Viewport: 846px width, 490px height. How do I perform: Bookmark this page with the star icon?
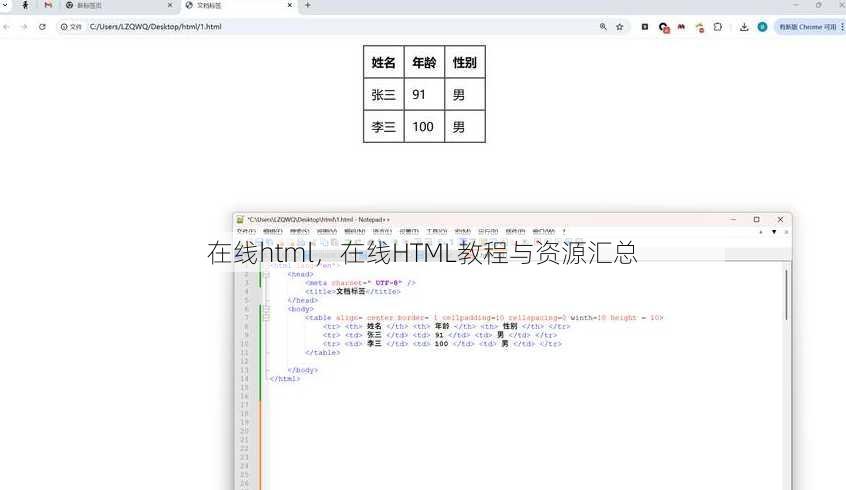[x=619, y=26]
